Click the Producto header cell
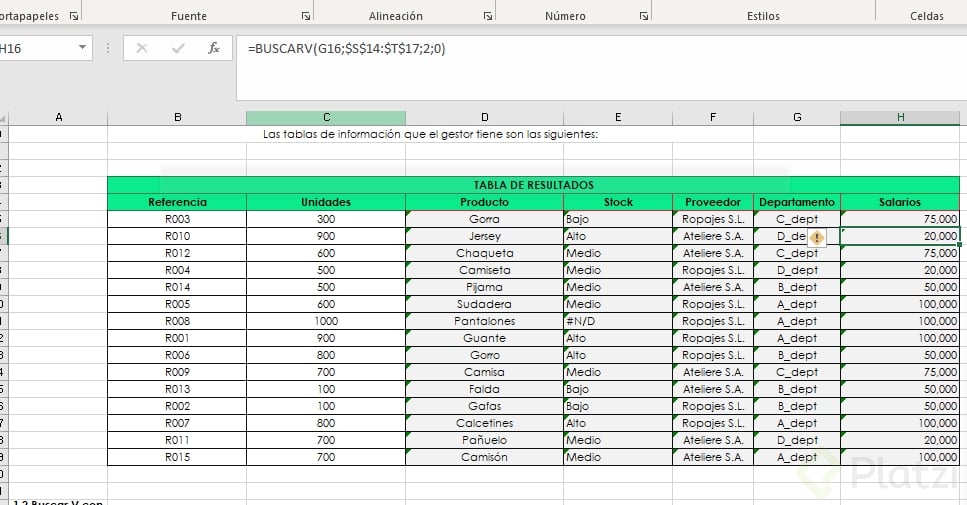967x505 pixels. (485, 202)
